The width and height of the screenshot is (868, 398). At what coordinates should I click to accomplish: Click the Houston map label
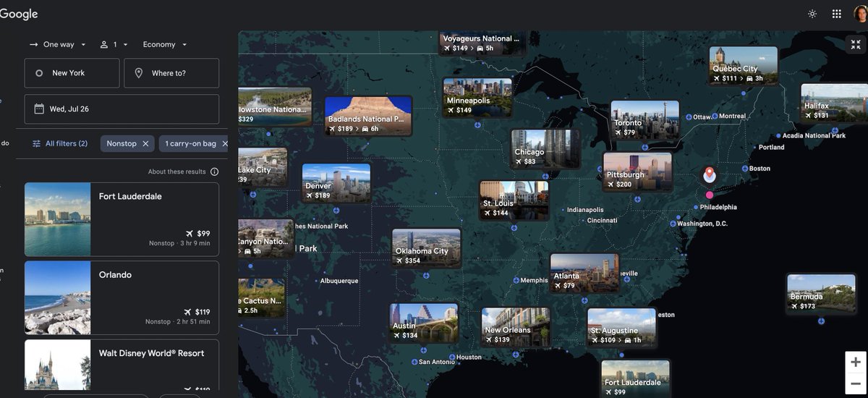(469, 357)
